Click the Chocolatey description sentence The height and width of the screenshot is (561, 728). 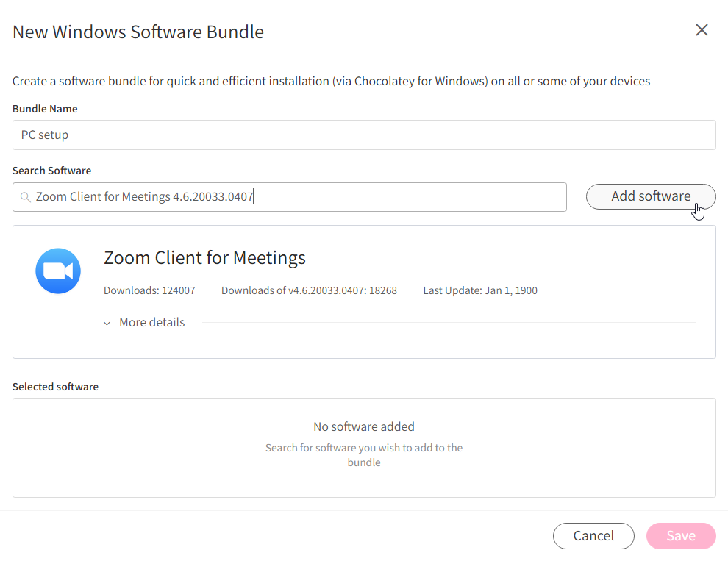[x=331, y=82]
